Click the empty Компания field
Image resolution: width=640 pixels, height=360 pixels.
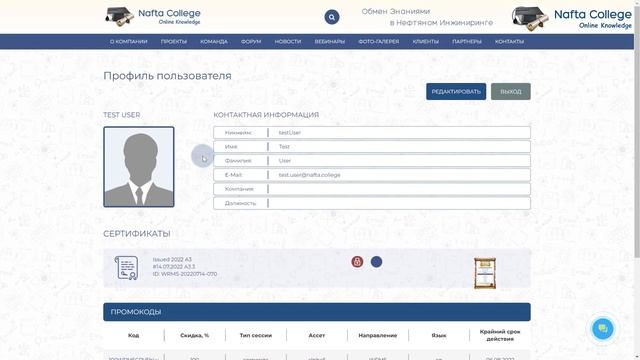(372, 189)
